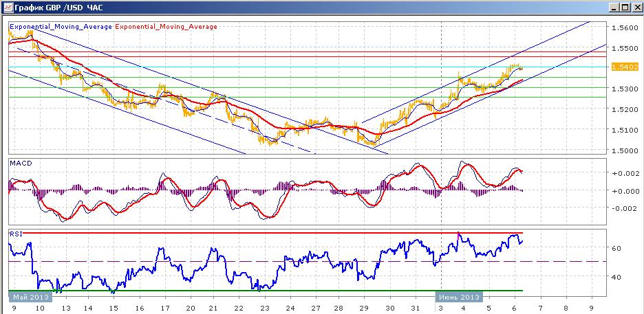Click date label 22 on time axis
Screen dimensions: 644x314
[239, 308]
